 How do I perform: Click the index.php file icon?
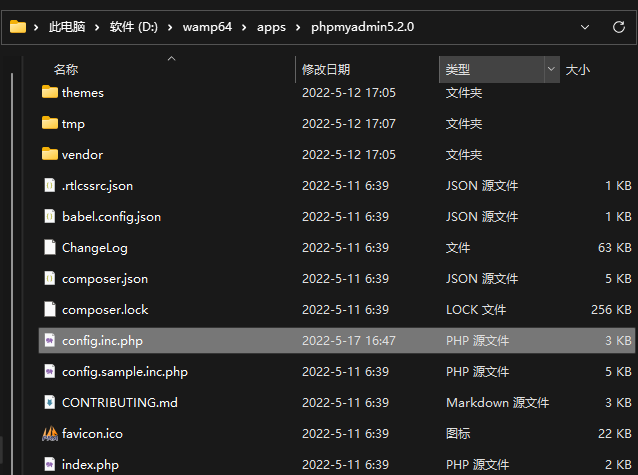[50, 464]
